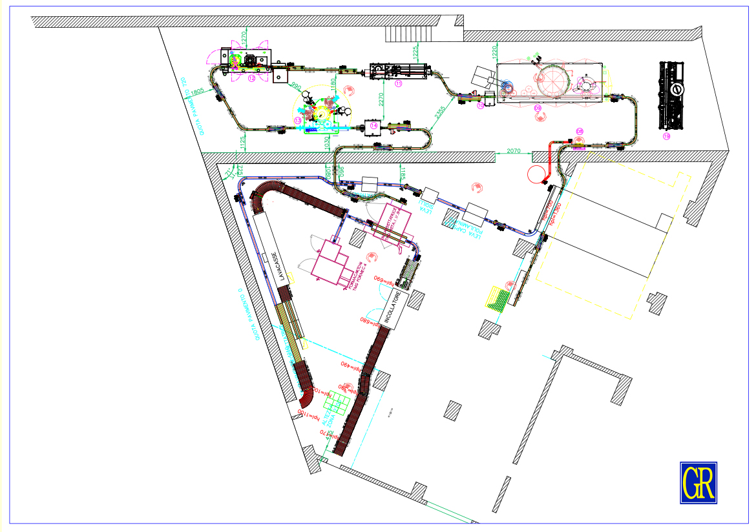Click the 1185 dimension text
Viewport: 756px width, 532px height.
click(403, 173)
